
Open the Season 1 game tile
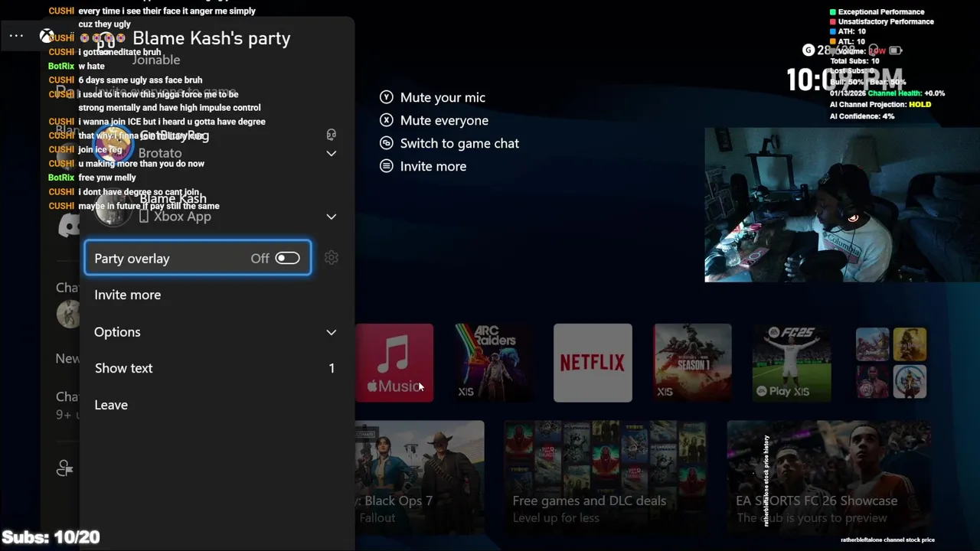tap(692, 363)
